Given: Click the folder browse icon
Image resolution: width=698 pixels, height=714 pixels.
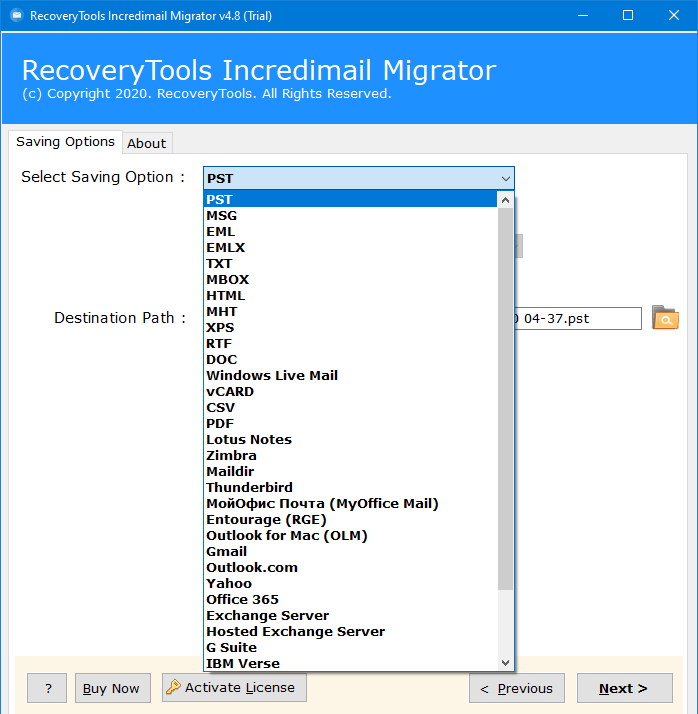Looking at the screenshot, I should point(665,317).
